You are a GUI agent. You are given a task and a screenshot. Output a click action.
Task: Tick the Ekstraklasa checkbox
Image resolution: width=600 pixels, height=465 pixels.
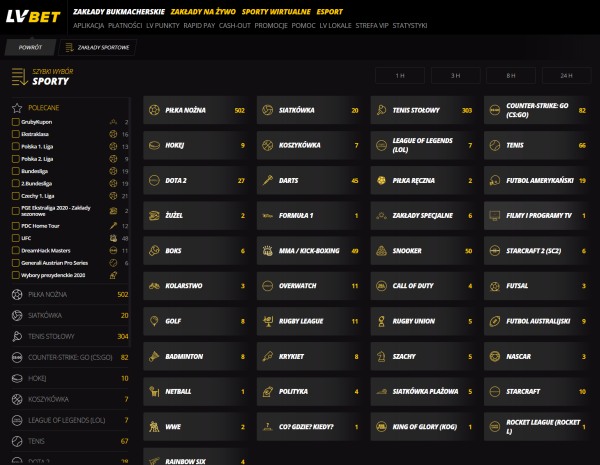click(16, 134)
